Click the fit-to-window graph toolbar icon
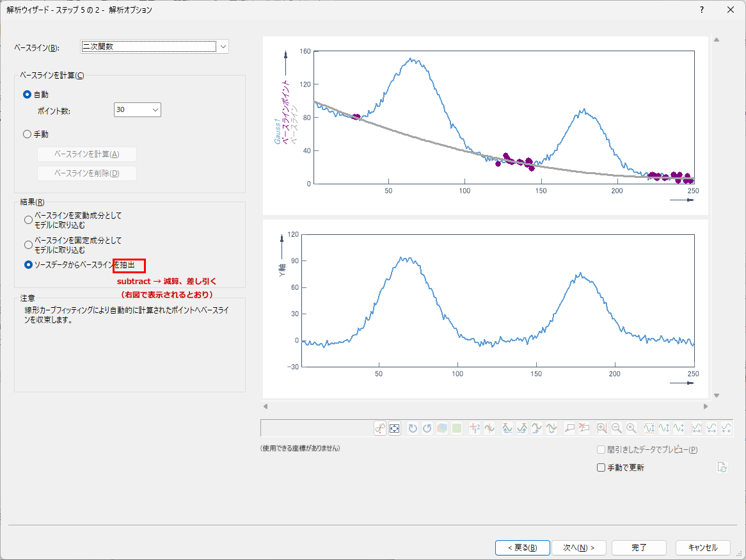Image resolution: width=746 pixels, height=560 pixels. [395, 429]
